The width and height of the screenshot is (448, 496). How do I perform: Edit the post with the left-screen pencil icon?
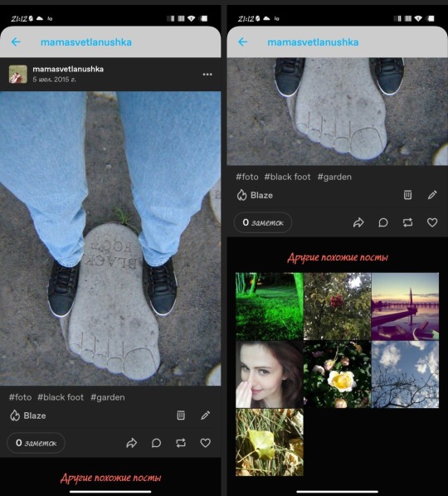(x=206, y=415)
